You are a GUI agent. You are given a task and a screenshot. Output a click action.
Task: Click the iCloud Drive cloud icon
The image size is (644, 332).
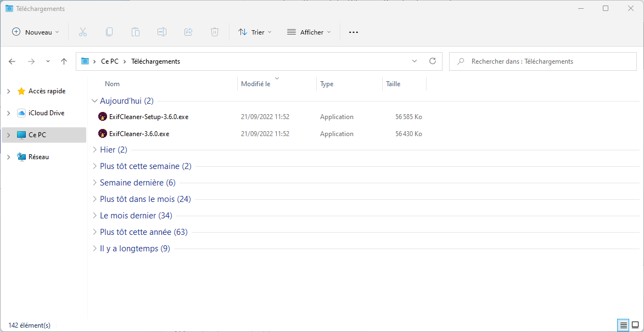coord(21,113)
